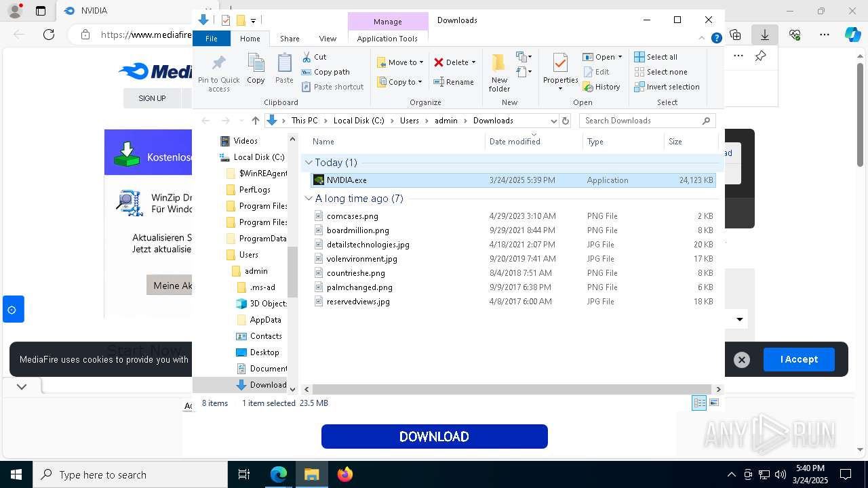Click the navigation pane vertical scrollbar
Viewport: 868px width, 488px height.
[x=293, y=272]
